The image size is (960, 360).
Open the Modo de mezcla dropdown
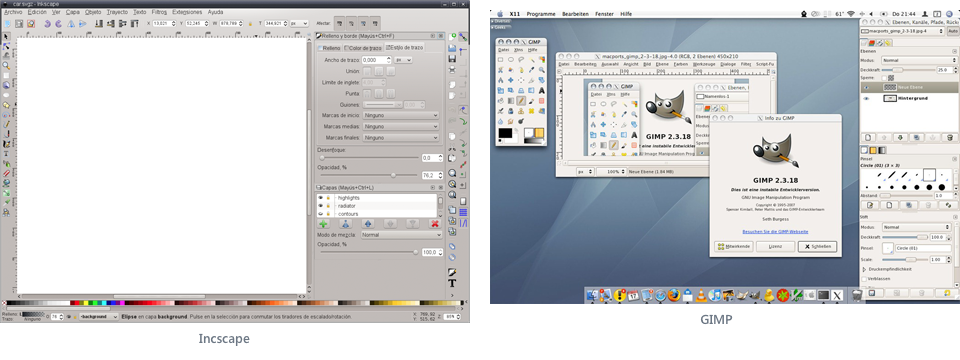coord(402,234)
